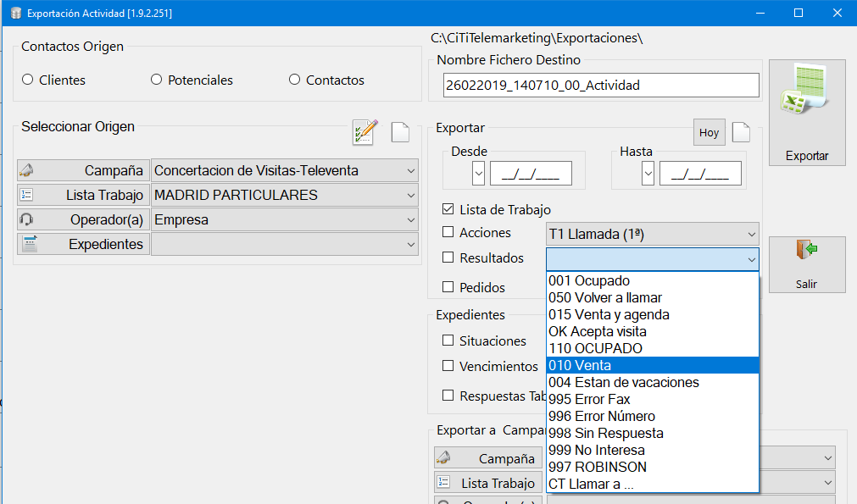The height and width of the screenshot is (504, 857).
Task: Click the Campaña megaphone icon under Exportar a
Action: pyautogui.click(x=444, y=457)
